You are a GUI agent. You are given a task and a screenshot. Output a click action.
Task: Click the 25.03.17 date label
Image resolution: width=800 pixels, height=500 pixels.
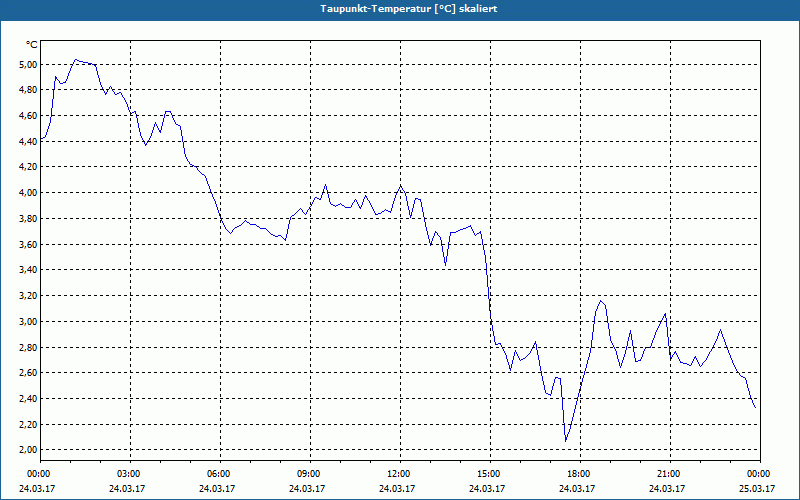pos(757,488)
